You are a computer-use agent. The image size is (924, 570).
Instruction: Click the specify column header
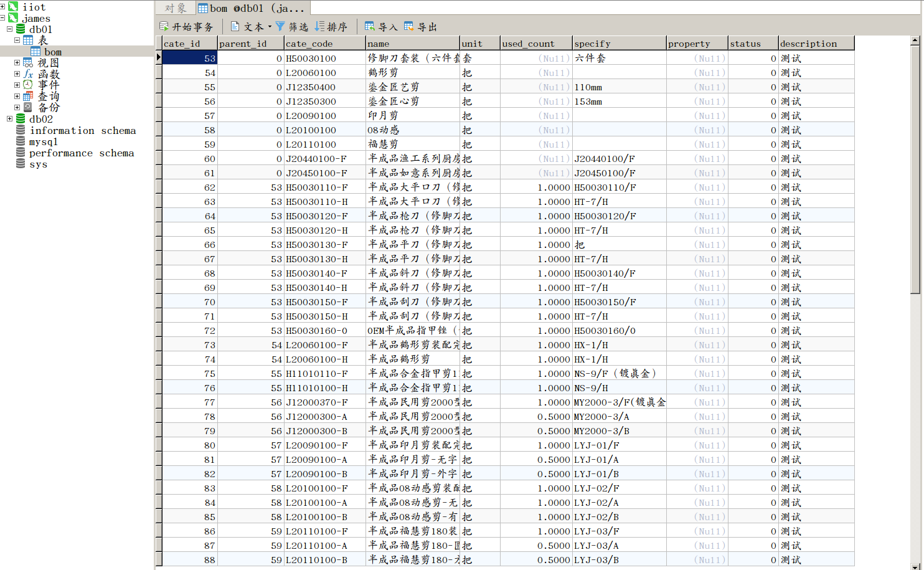pyautogui.click(x=619, y=44)
